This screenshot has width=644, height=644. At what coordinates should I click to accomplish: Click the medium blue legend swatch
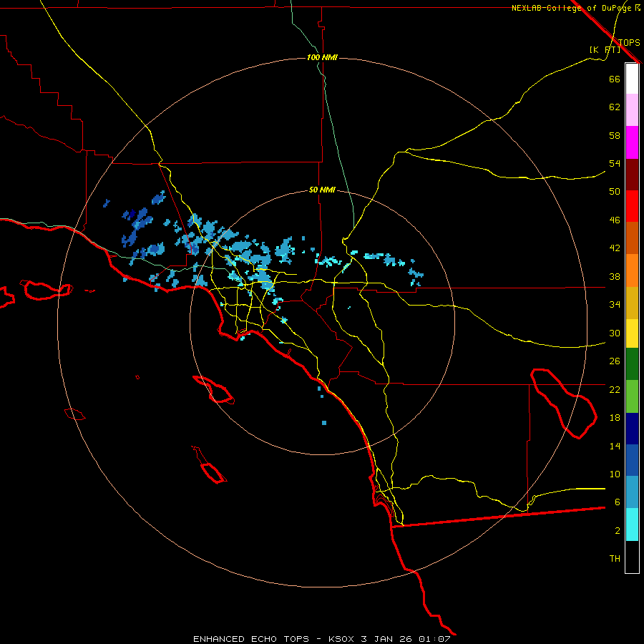tap(632, 460)
